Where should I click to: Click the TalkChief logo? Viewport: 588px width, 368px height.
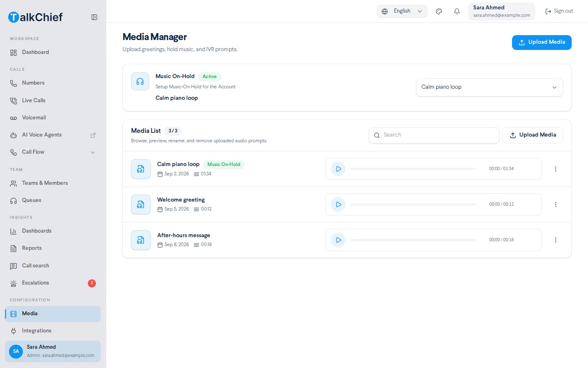36,17
